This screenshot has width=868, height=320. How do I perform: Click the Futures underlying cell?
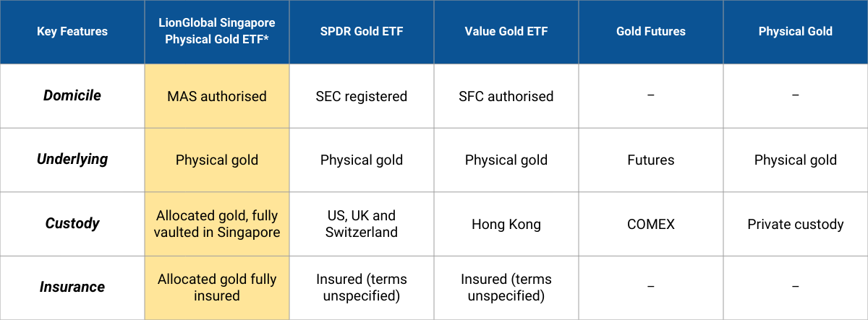(651, 160)
